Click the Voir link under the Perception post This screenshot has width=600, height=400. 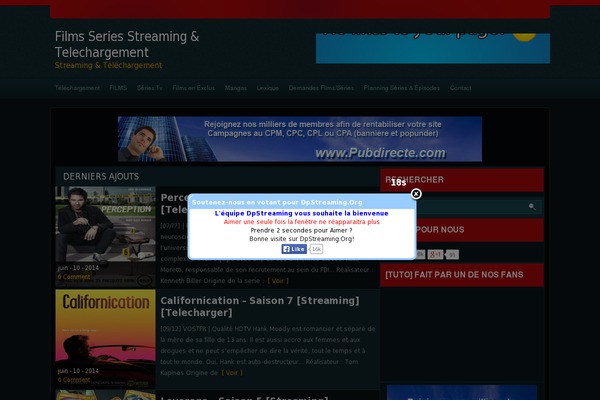(278, 281)
